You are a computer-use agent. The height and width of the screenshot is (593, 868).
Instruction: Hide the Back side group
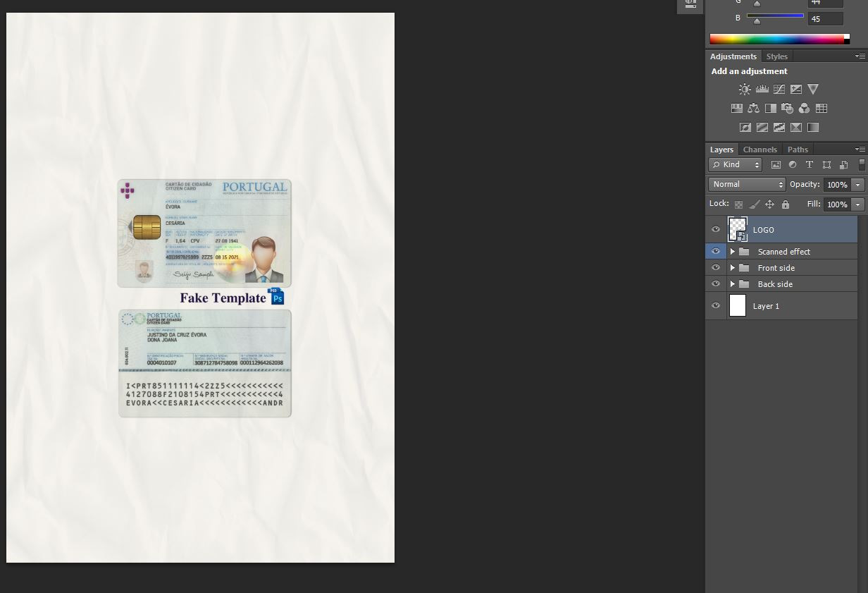[716, 283]
